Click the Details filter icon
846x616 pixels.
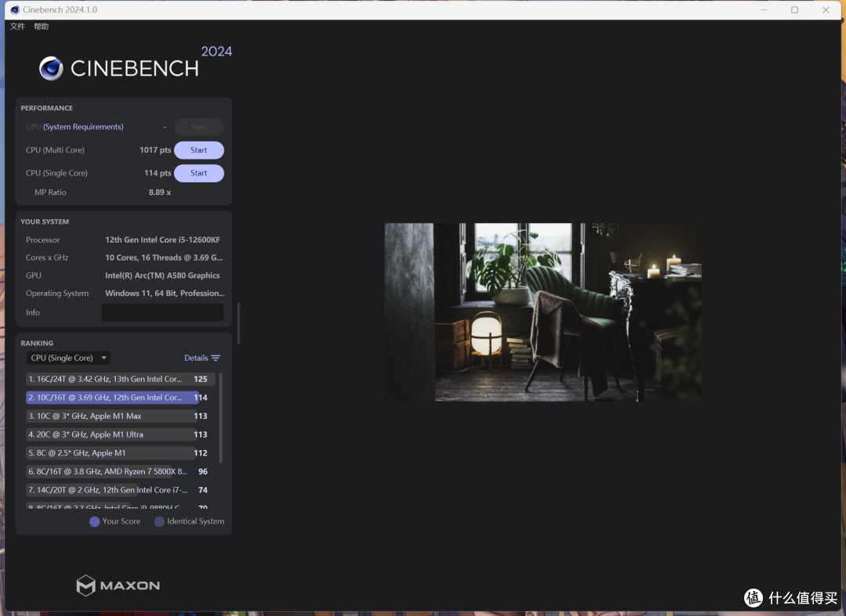pyautogui.click(x=216, y=358)
